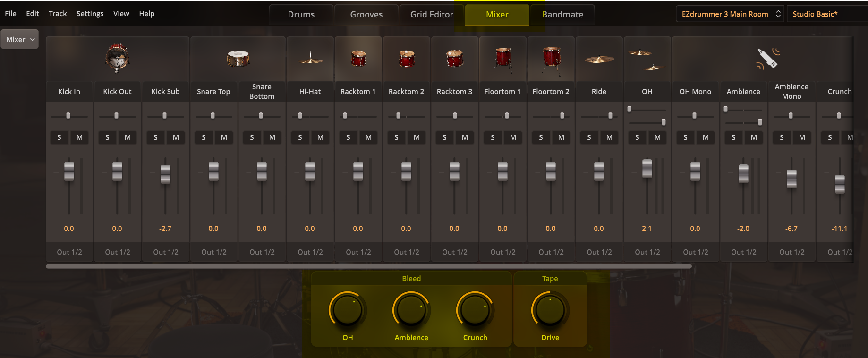Open Kick In output routing Out 1/2

coord(69,252)
